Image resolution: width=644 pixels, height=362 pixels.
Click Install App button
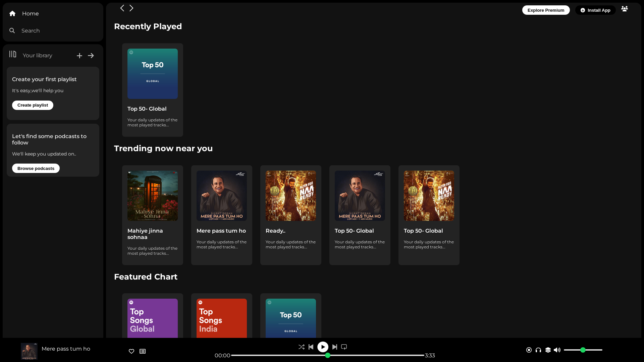point(595,10)
